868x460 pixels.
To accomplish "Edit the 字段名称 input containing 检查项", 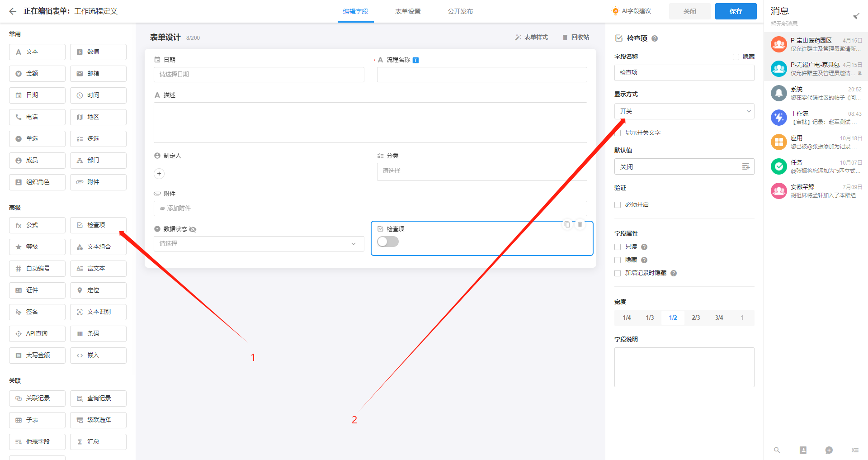I will pos(684,73).
